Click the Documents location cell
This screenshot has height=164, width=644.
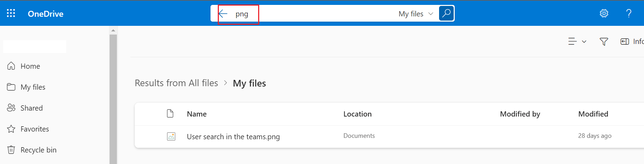[359, 136]
